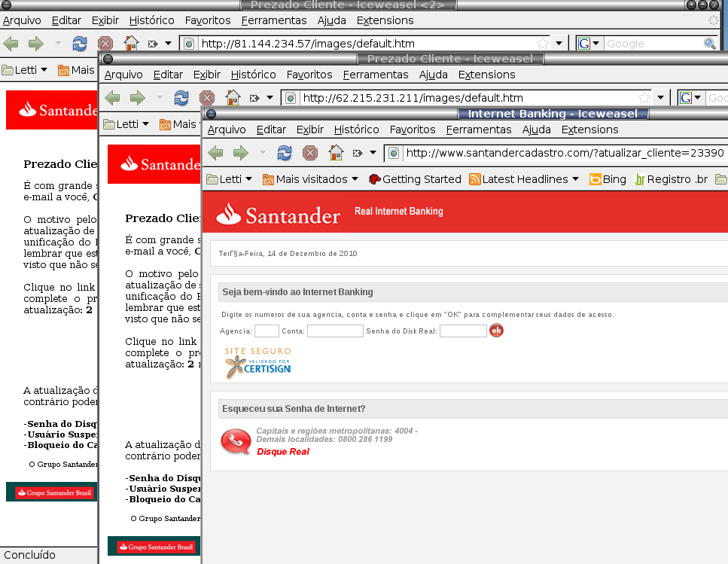Viewport: 728px width, 564px height.
Task: Click the Forward arrow in the Internet Banking window
Action: click(241, 153)
